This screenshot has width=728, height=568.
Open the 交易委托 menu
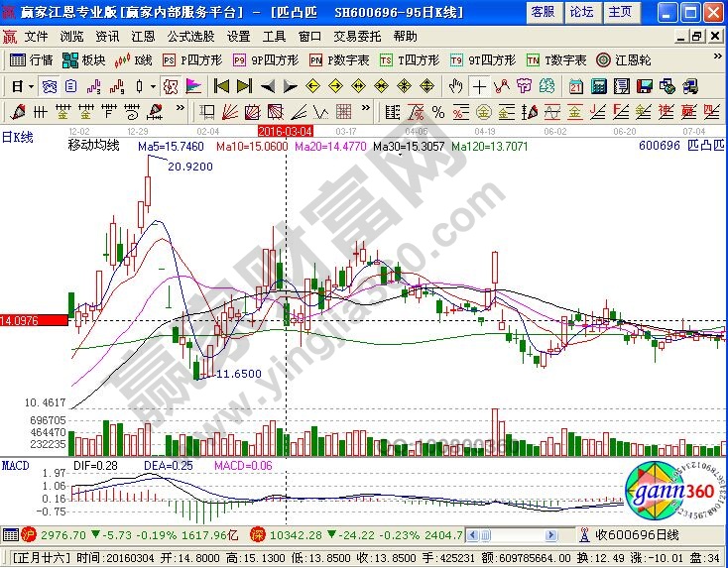click(353, 36)
